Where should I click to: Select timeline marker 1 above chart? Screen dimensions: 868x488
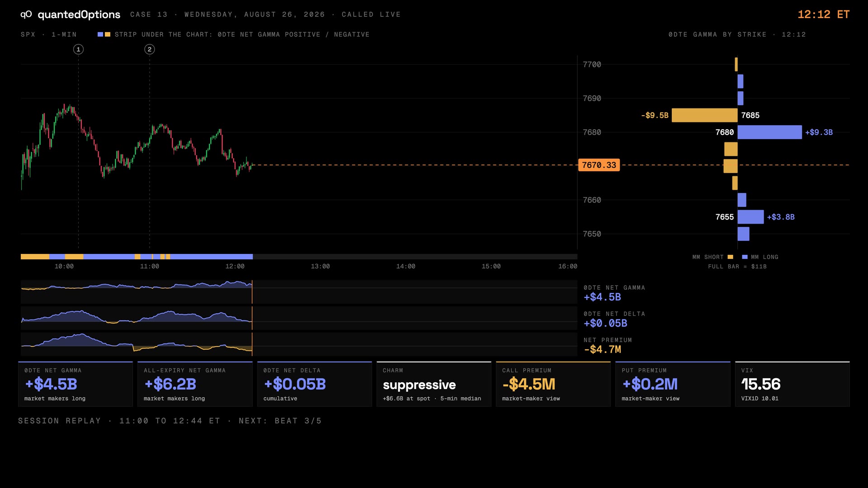click(x=78, y=49)
